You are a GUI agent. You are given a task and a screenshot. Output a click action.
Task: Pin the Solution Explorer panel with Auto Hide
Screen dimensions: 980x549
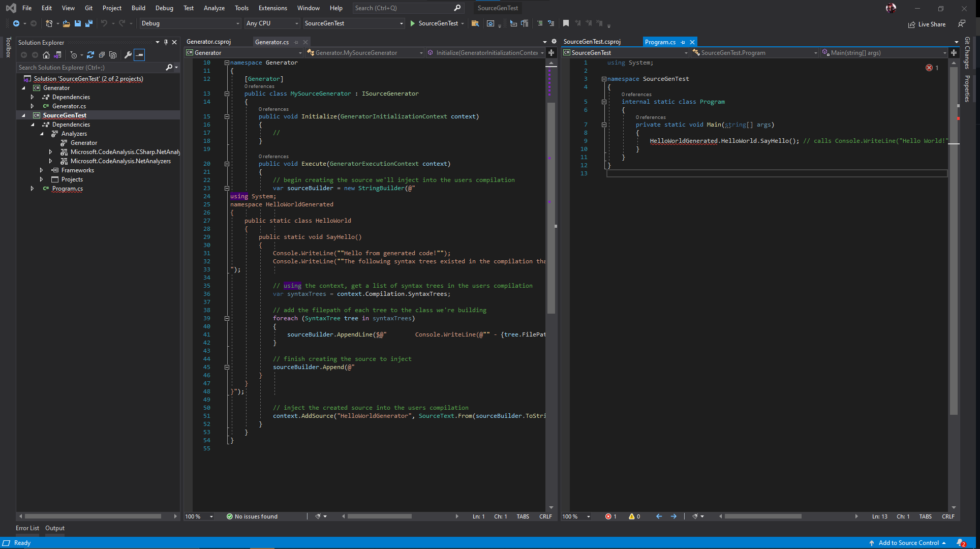click(x=166, y=42)
